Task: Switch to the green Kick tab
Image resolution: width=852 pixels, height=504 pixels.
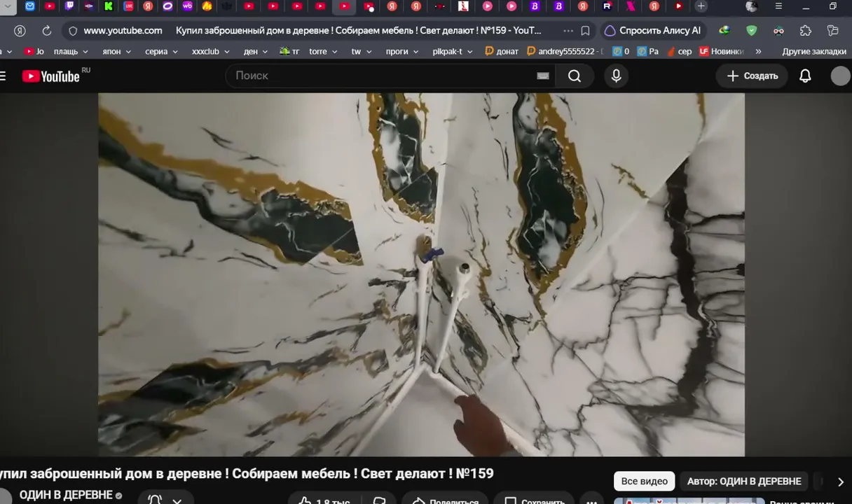Action: (x=109, y=6)
